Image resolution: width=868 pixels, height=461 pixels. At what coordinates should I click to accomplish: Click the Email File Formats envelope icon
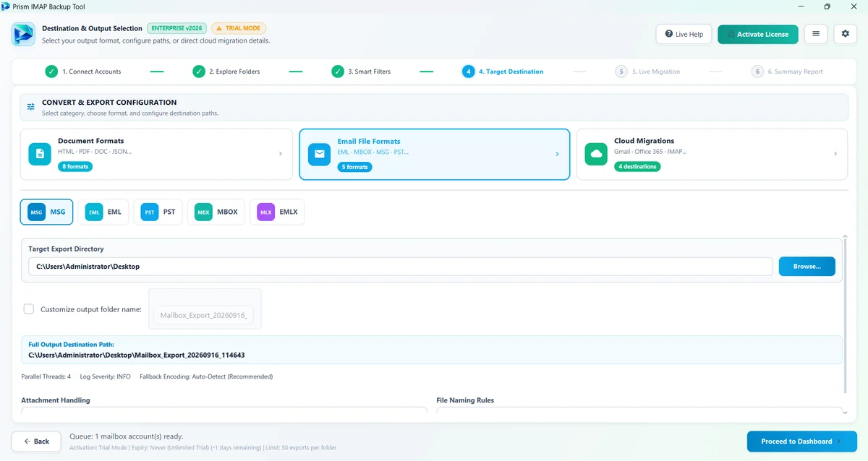[319, 154]
